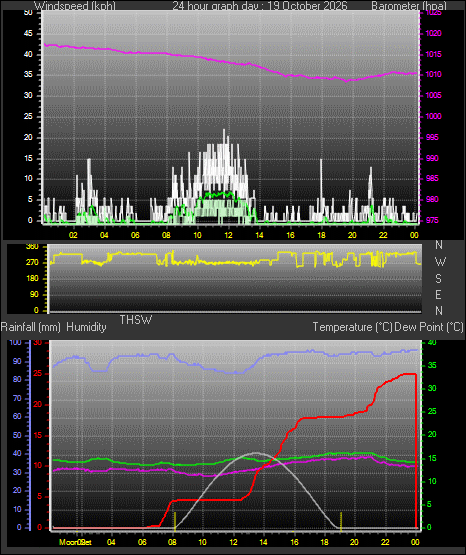Click the 980 barometer axis label
The image size is (466, 555).
pyautogui.click(x=432, y=199)
